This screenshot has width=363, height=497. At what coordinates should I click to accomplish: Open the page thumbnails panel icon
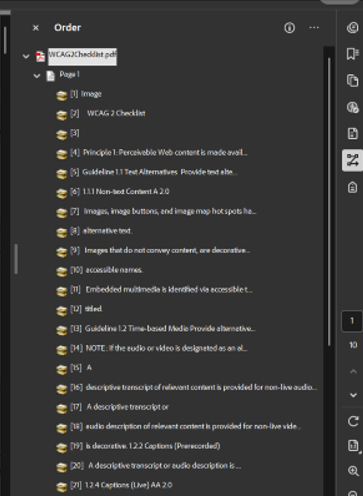(x=353, y=81)
